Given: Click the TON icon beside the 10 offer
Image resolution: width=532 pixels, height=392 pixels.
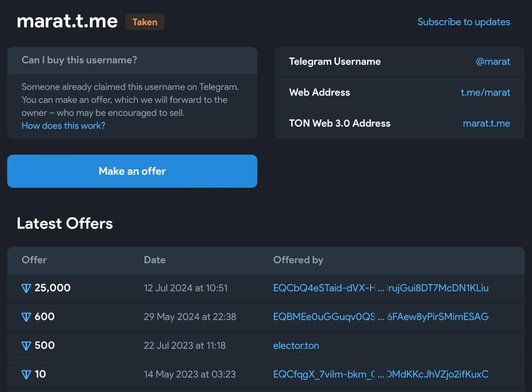Looking at the screenshot, I should (26, 374).
